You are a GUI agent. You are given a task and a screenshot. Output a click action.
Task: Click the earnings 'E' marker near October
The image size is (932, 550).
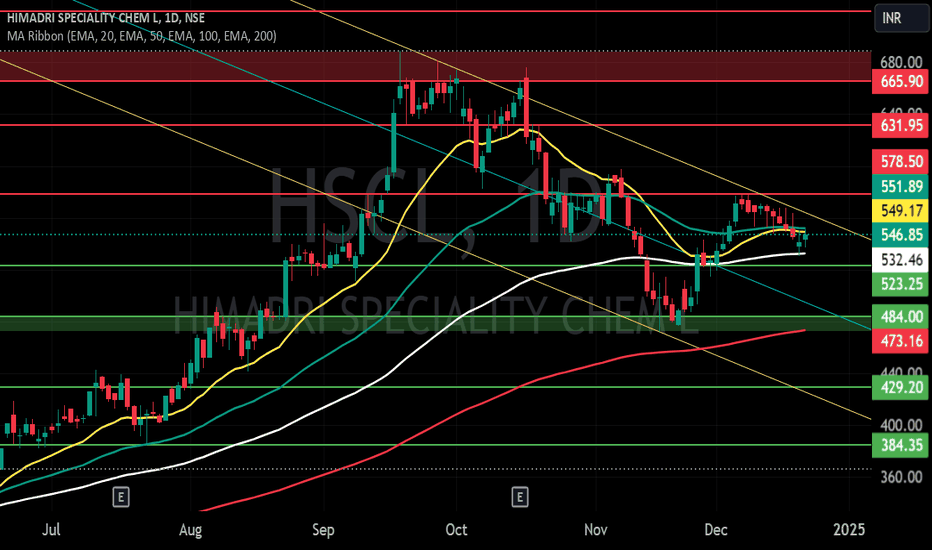pos(520,497)
